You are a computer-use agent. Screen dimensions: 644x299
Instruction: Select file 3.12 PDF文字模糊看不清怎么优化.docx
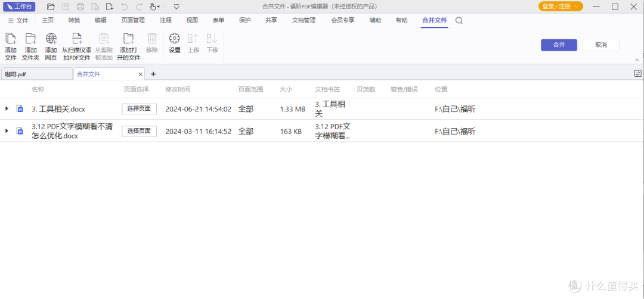(x=72, y=131)
